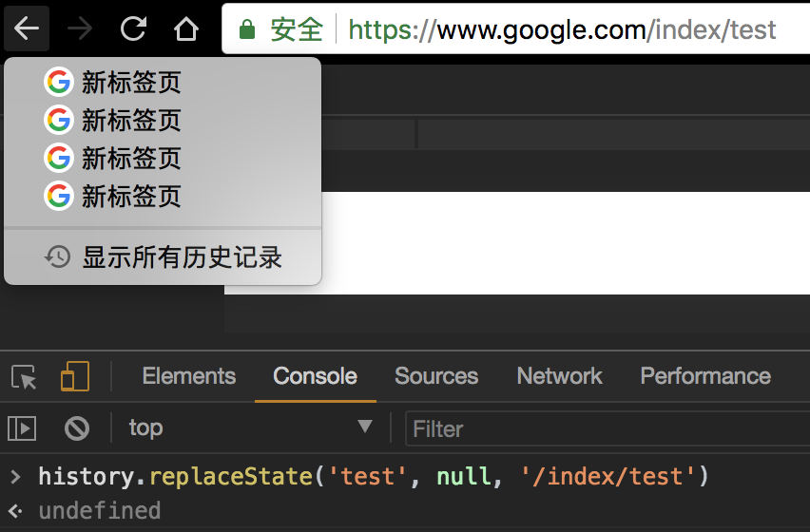Clear the console with the ban icon
The height and width of the screenshot is (532, 810).
76,428
